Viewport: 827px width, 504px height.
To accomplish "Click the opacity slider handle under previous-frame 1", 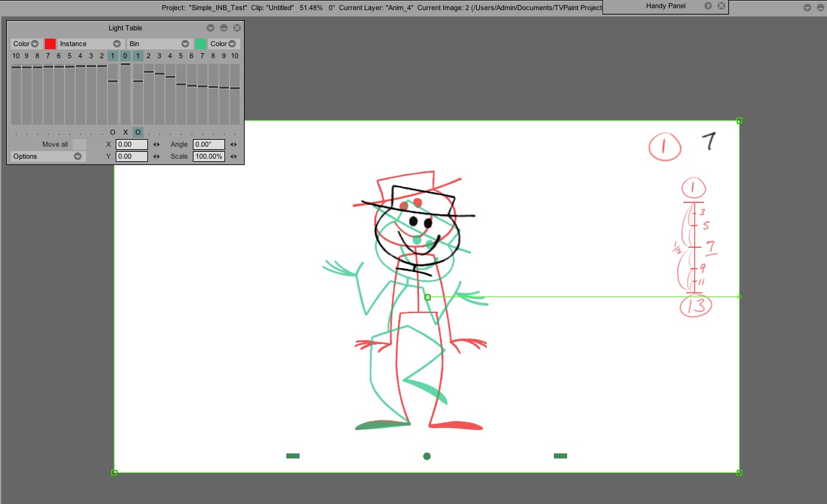I will [x=113, y=81].
